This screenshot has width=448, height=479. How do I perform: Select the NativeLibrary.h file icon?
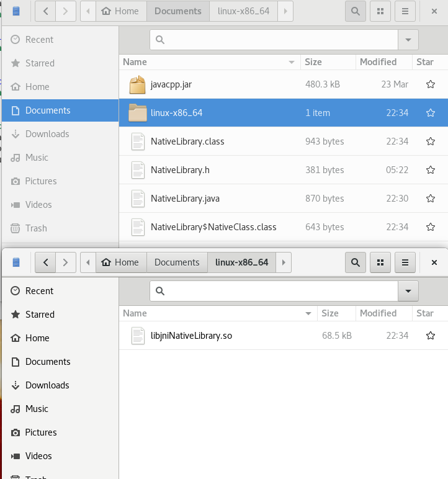138,170
